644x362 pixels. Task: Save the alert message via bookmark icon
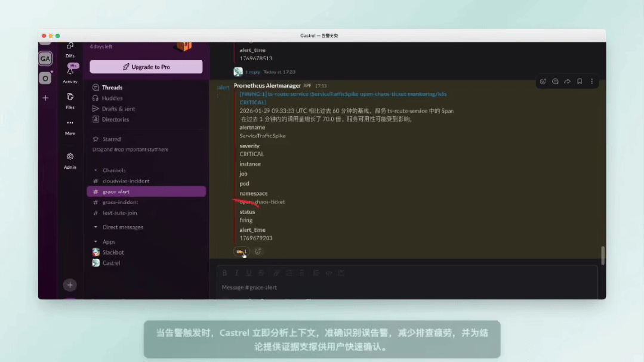point(580,82)
